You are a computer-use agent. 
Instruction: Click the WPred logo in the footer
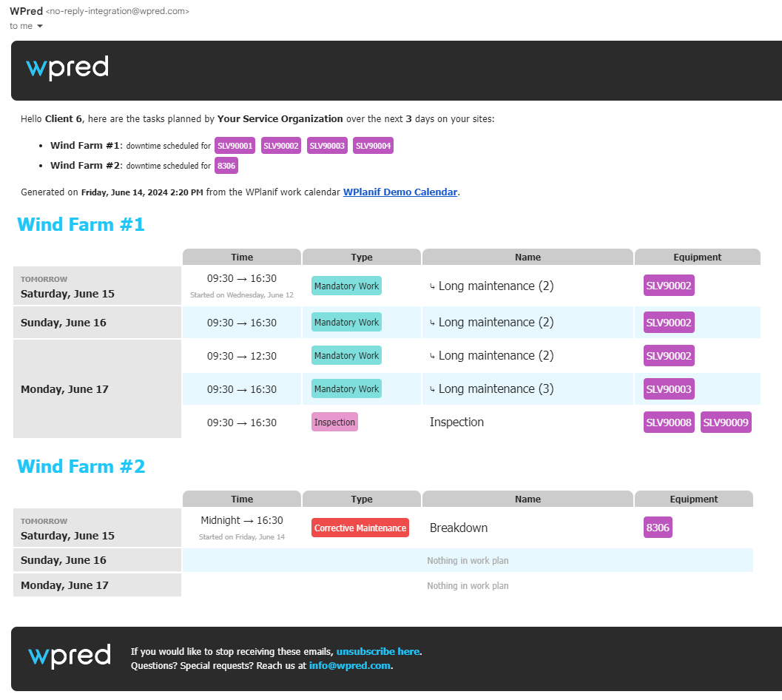point(69,656)
